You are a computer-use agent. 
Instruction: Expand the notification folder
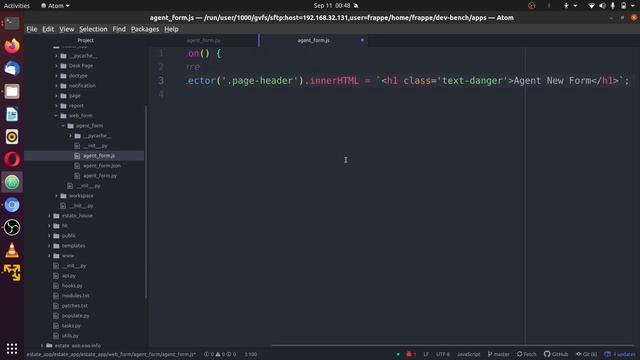(x=76, y=86)
